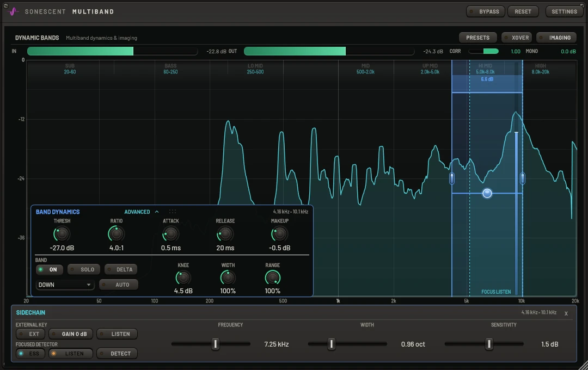The width and height of the screenshot is (588, 370).
Task: Click the GAIN 0 dB button
Action: click(x=70, y=334)
